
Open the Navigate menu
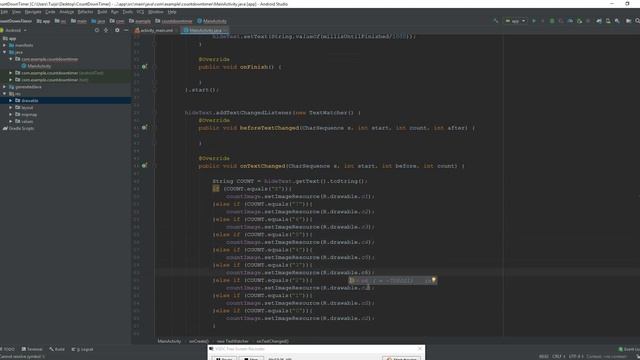click(33, 12)
